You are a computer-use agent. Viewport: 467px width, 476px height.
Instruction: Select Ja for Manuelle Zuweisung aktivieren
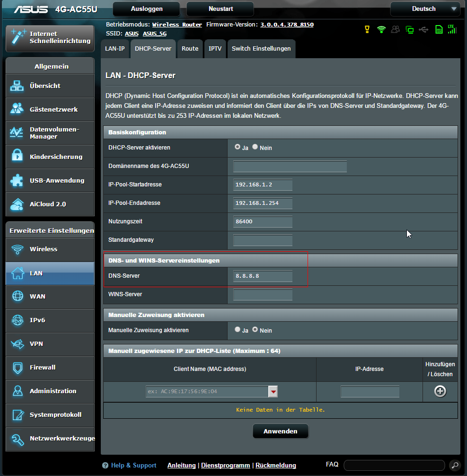tap(238, 330)
